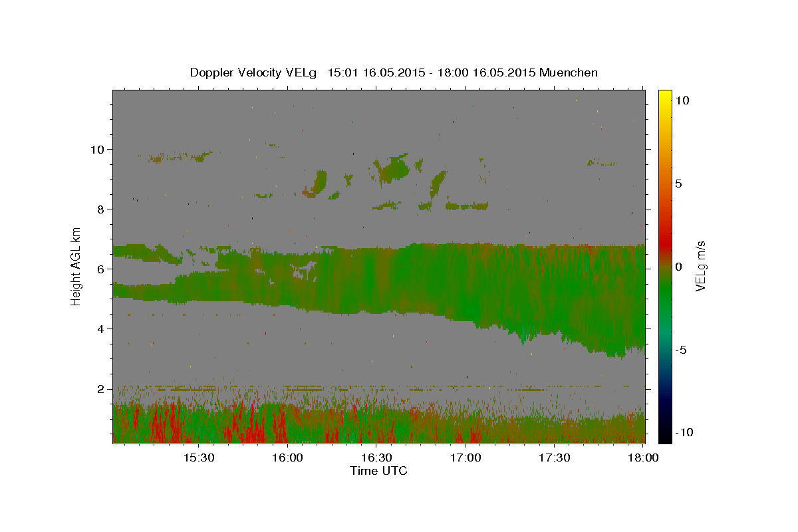This screenshot has width=798, height=532.
Task: Click the colorbar tick label '-5'
Action: (680, 349)
